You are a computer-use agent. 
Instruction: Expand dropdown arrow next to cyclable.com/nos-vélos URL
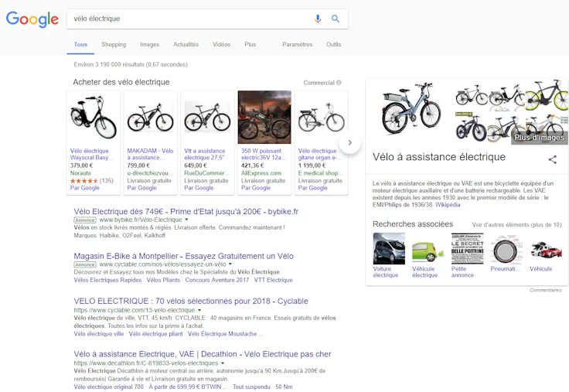pyautogui.click(x=230, y=264)
